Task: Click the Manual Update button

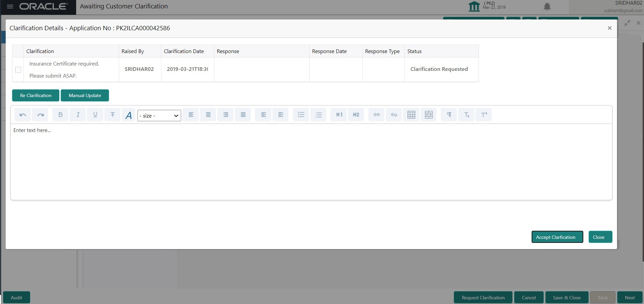Action: 85,95
